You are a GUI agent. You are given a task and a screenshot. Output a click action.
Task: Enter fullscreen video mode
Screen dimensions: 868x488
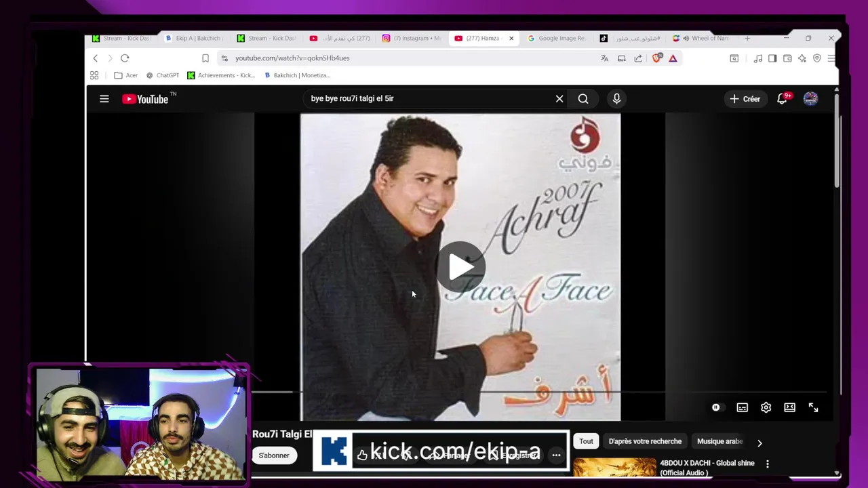click(x=813, y=407)
